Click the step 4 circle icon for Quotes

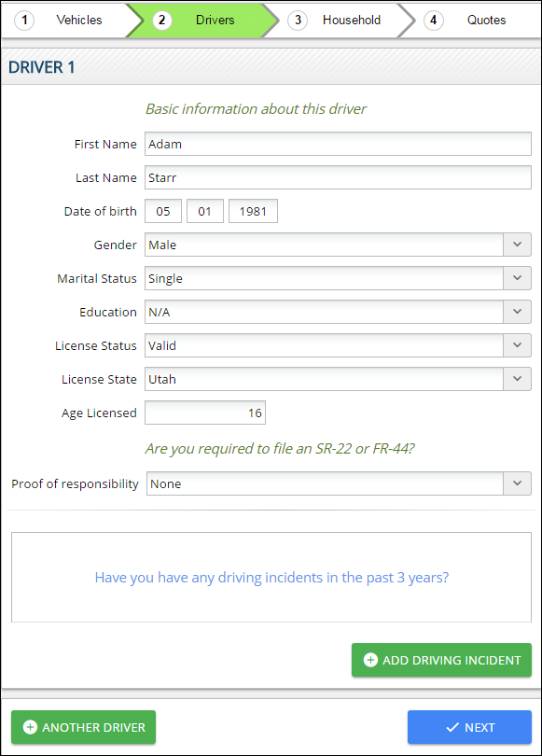click(x=434, y=21)
